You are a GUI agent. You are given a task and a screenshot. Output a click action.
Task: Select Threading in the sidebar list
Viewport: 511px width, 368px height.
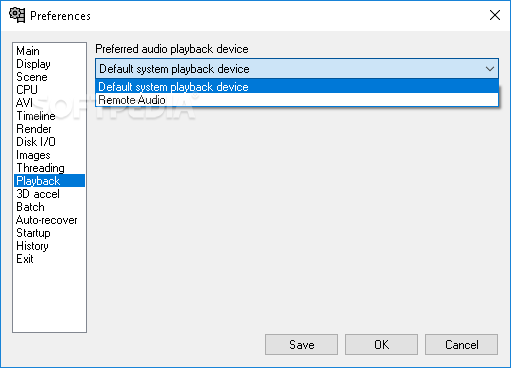40,168
